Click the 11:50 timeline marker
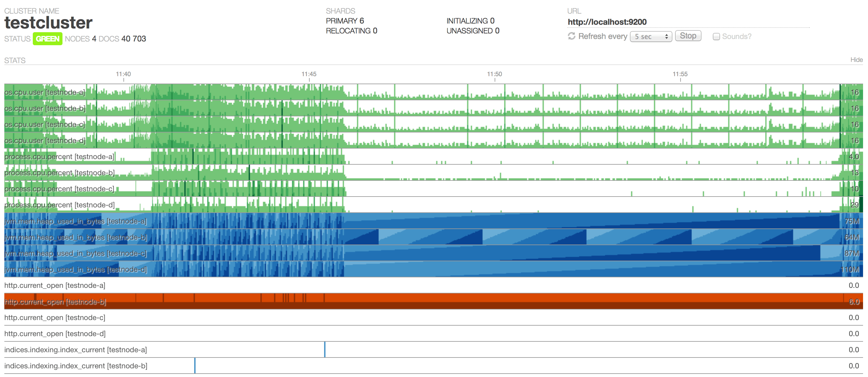The image size is (868, 377). point(494,74)
